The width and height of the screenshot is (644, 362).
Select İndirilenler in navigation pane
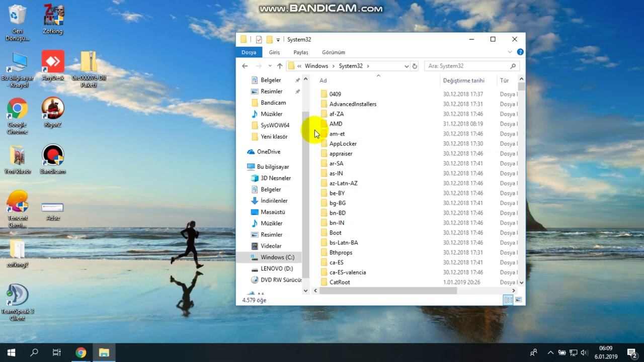(274, 201)
